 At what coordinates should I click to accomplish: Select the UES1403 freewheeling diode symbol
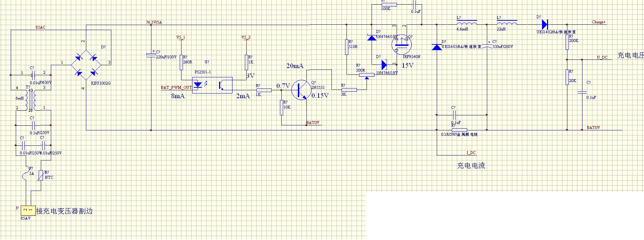(437, 47)
